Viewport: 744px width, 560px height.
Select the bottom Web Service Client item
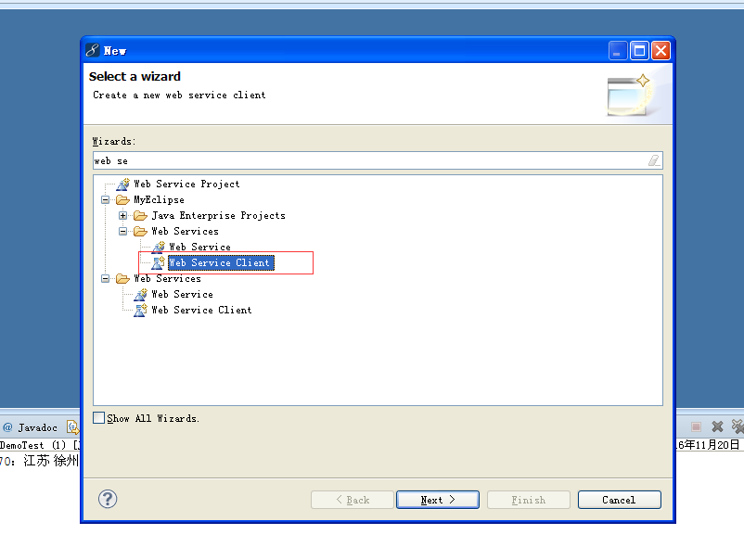(x=201, y=310)
